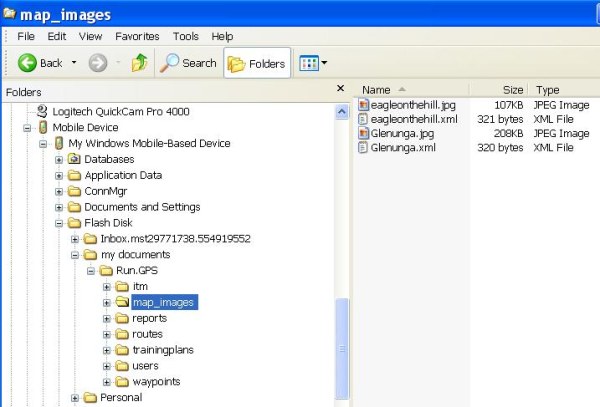Open the Favorites menu
Screen dimensions: 600x407
pyautogui.click(x=137, y=36)
